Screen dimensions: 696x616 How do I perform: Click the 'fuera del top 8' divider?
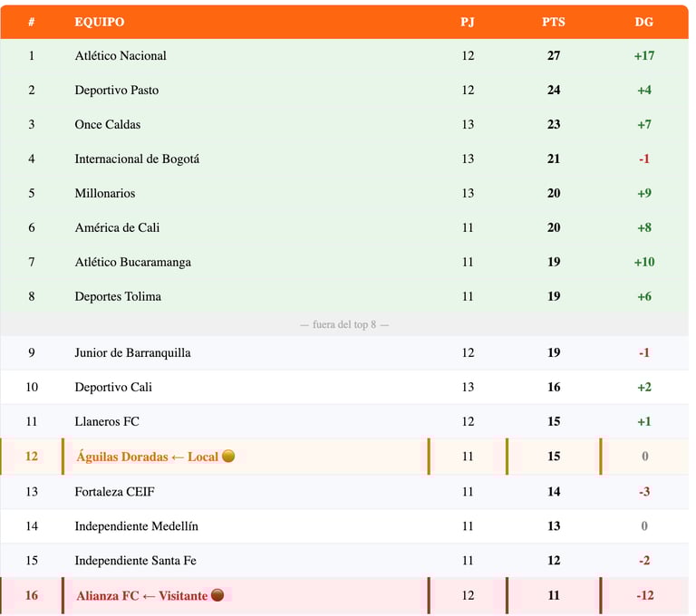(x=344, y=324)
